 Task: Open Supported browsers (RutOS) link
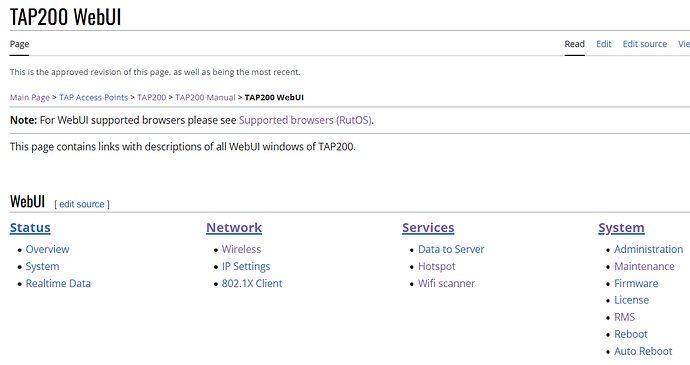(305, 120)
